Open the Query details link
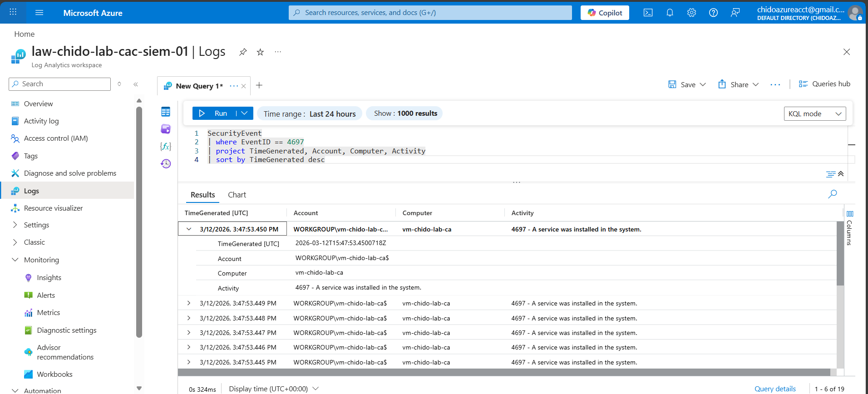Screen dimensions: 868x394 click(774, 389)
